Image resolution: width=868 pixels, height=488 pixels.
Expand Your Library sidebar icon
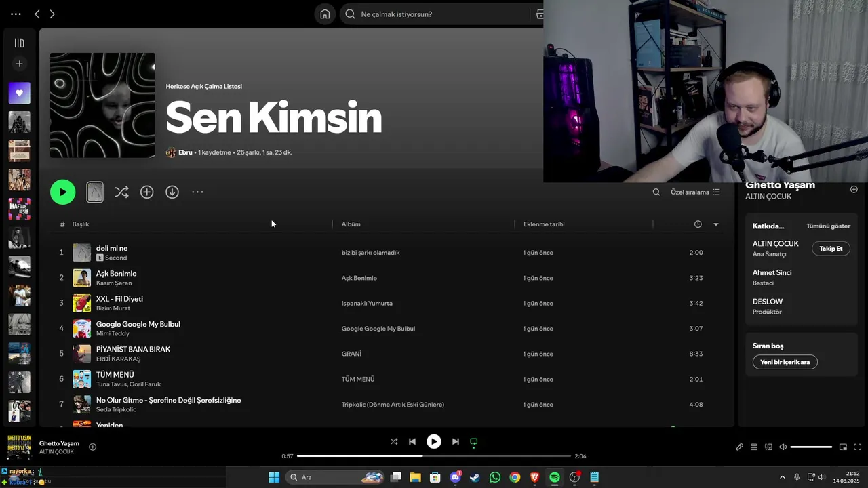click(19, 43)
